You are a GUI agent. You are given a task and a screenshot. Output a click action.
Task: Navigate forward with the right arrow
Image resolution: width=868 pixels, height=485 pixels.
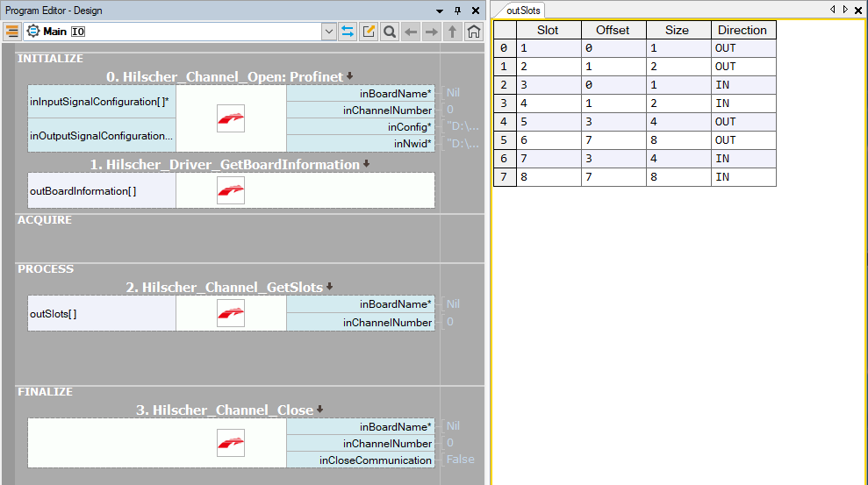(432, 32)
